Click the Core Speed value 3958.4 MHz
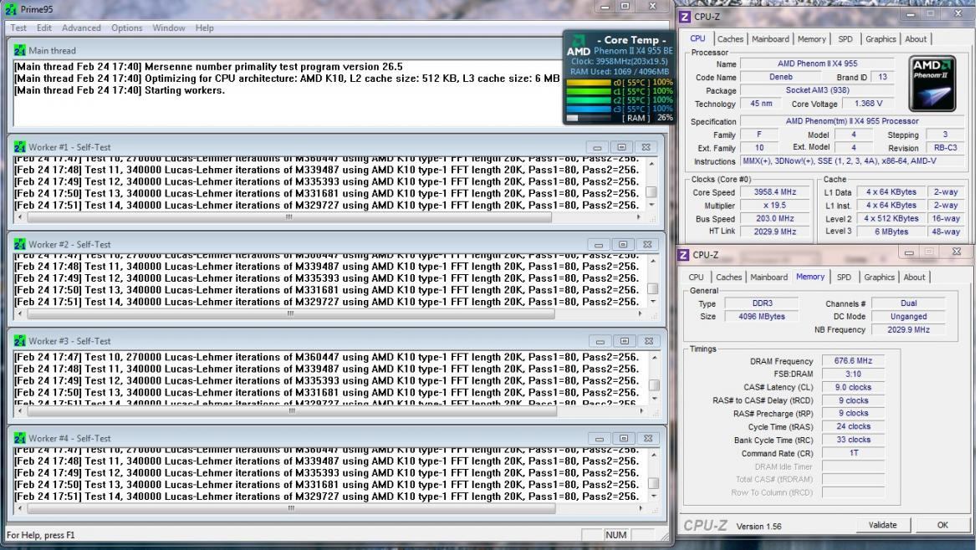Screen dimensions: 980x550 (775, 192)
